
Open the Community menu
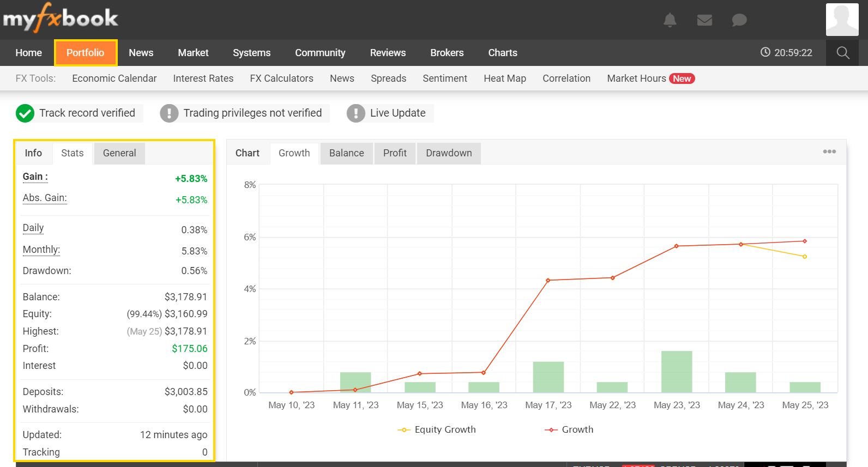(320, 53)
